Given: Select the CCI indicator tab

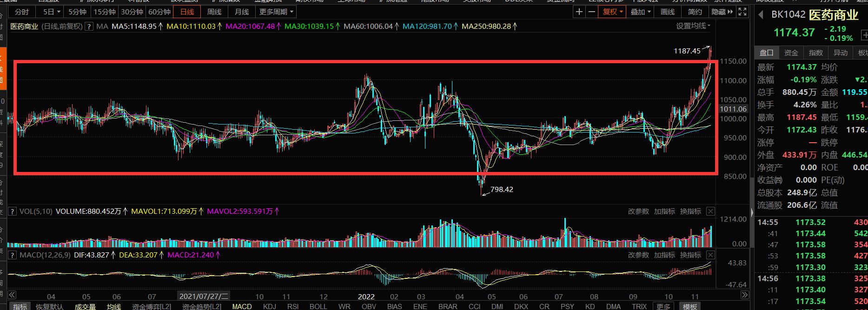Looking at the screenshot, I should (x=475, y=306).
